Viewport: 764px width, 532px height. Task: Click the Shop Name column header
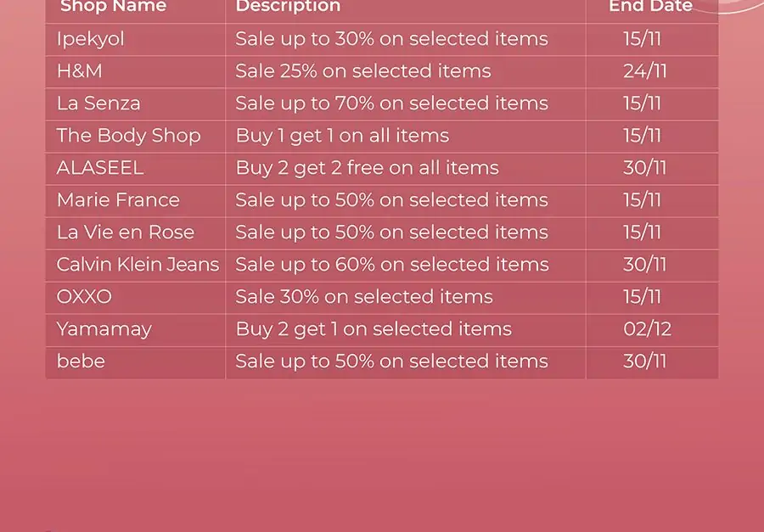[113, 7]
